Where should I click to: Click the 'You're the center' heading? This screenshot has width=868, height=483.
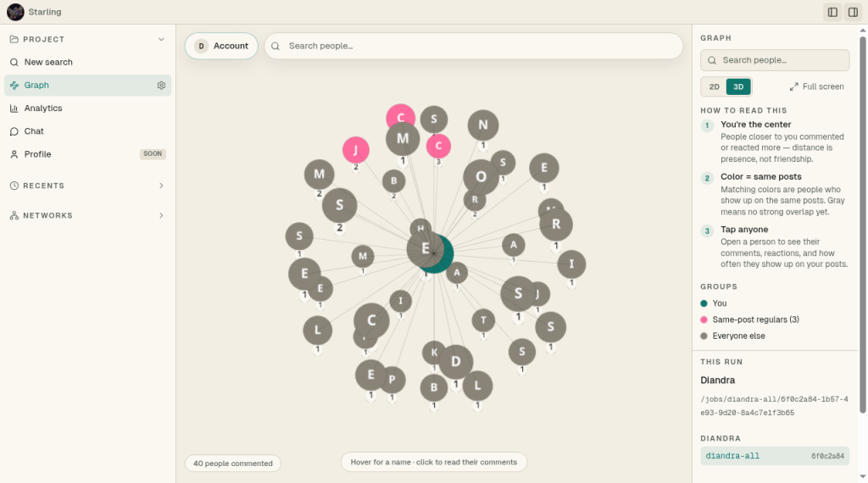click(x=755, y=125)
